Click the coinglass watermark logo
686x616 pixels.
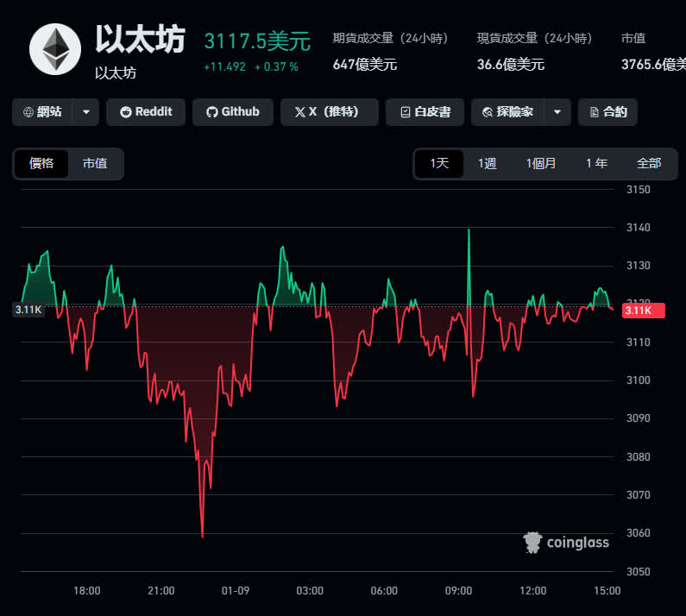coord(566,542)
